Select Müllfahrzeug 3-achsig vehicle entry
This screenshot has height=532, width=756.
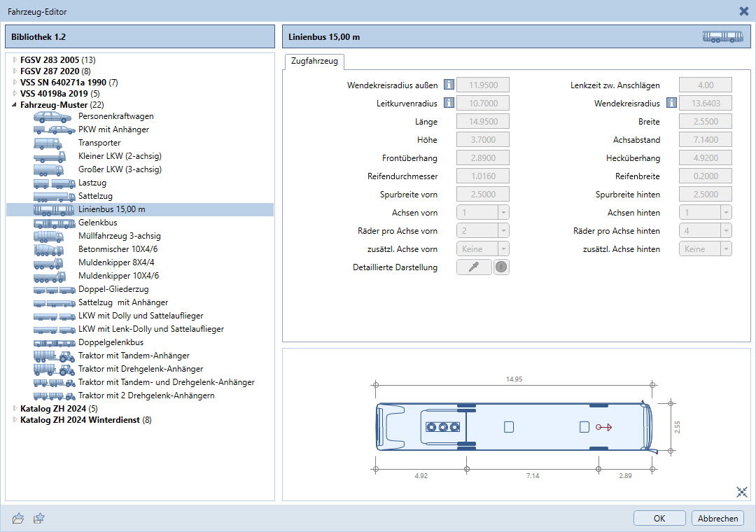[x=119, y=236]
